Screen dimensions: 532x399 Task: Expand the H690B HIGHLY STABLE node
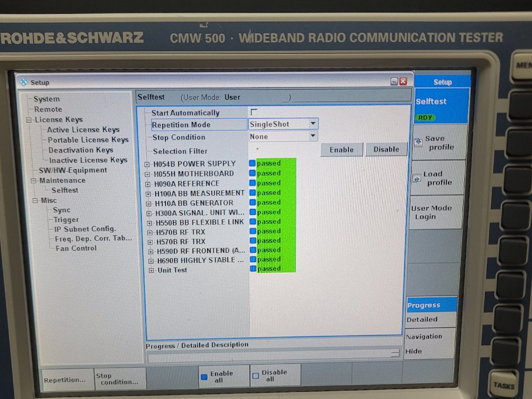[x=151, y=261]
